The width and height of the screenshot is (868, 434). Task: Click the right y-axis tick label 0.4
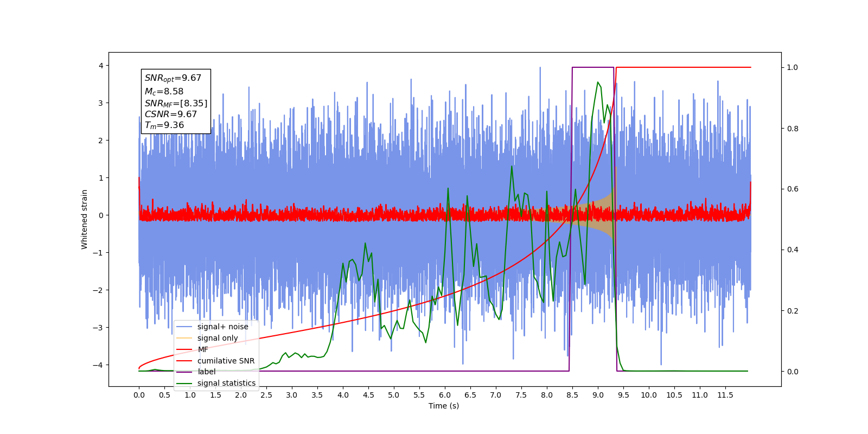[x=792, y=250]
